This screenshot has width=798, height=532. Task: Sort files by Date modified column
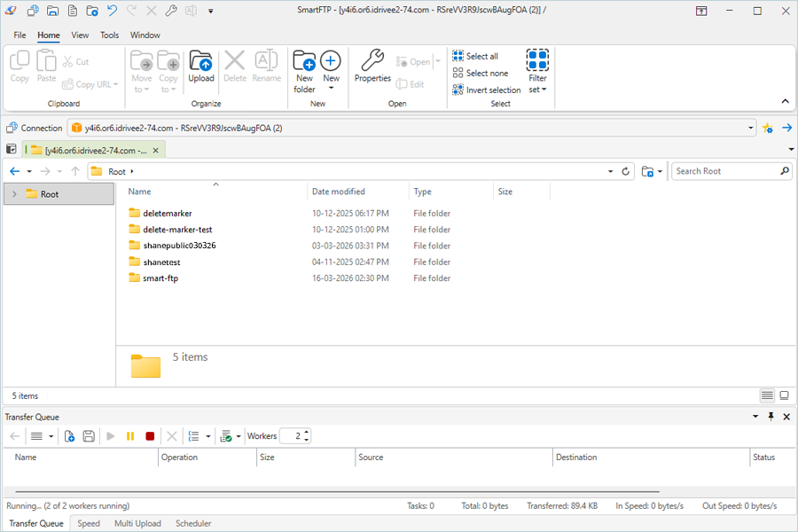[339, 192]
